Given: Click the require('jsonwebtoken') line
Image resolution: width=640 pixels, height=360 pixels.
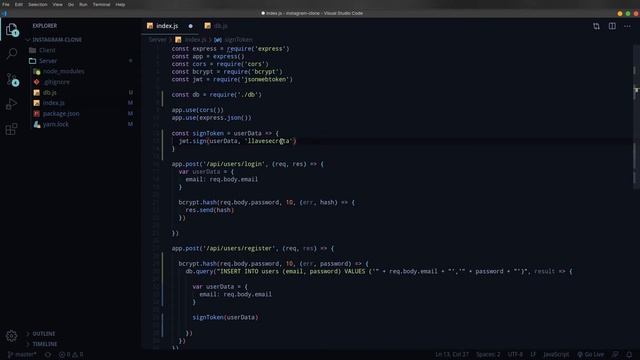Looking at the screenshot, I should (x=232, y=80).
